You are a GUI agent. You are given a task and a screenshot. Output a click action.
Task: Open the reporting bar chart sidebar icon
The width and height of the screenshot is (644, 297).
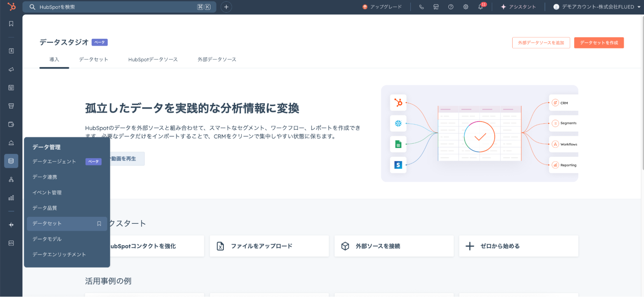pos(11,198)
